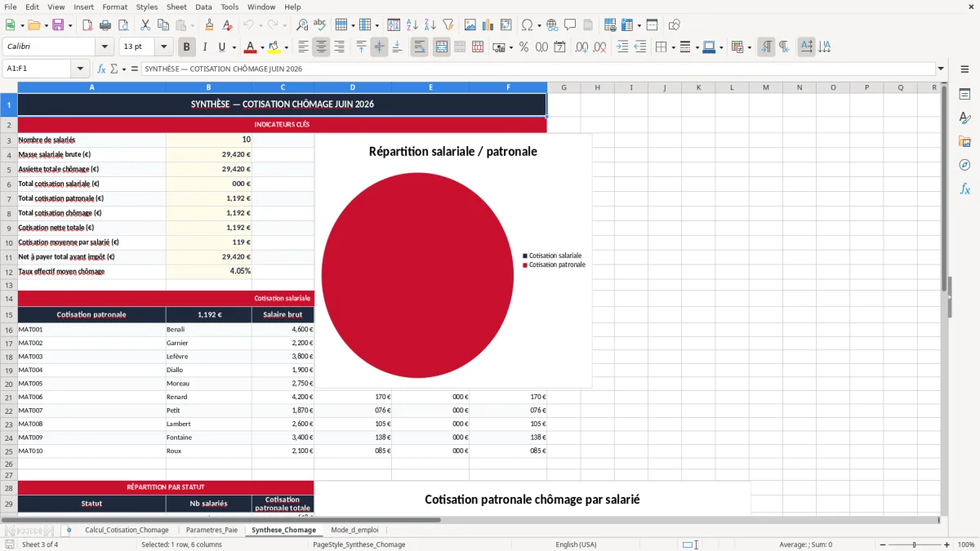This screenshot has height=551, width=980.
Task: Click the Cut scissors icon
Action: (x=145, y=25)
